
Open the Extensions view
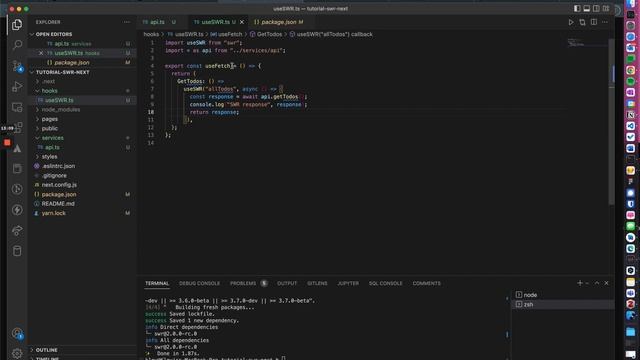18,128
